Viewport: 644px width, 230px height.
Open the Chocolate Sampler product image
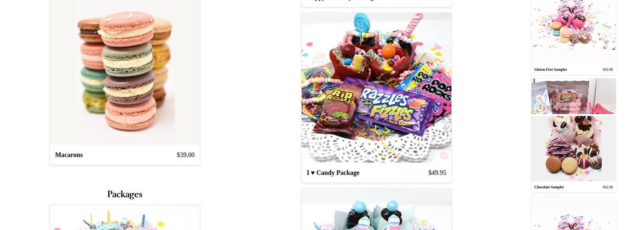tap(574, 149)
